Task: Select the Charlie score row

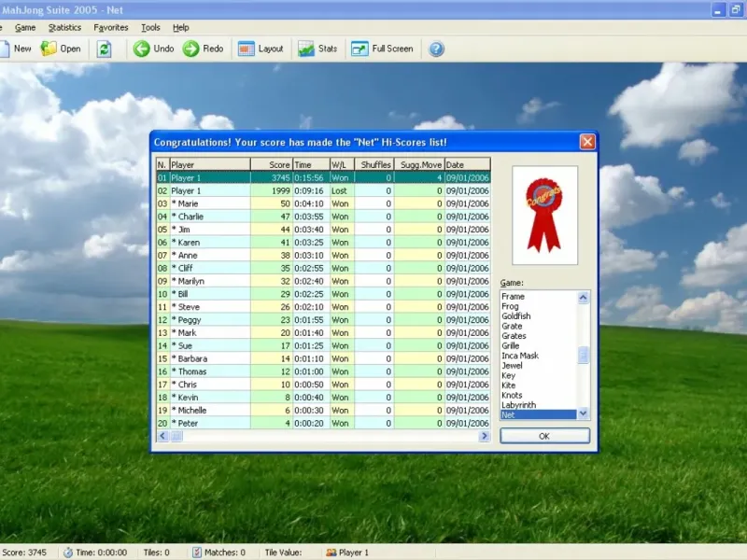Action: pyautogui.click(x=323, y=217)
